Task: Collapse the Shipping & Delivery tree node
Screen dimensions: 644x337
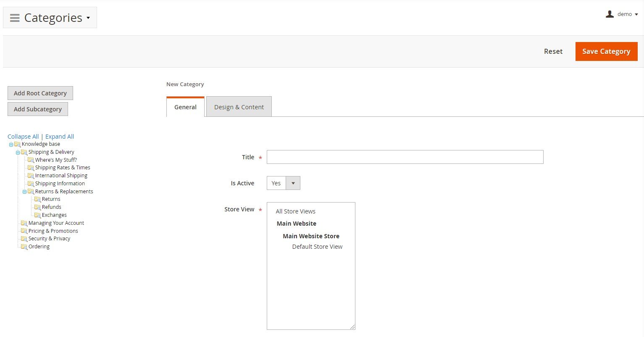Action: point(18,153)
